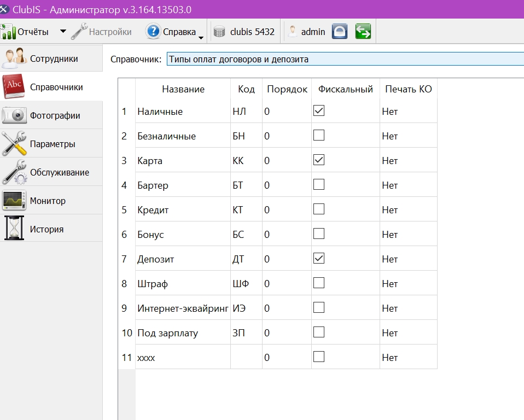Select row header number 10

tap(127, 332)
